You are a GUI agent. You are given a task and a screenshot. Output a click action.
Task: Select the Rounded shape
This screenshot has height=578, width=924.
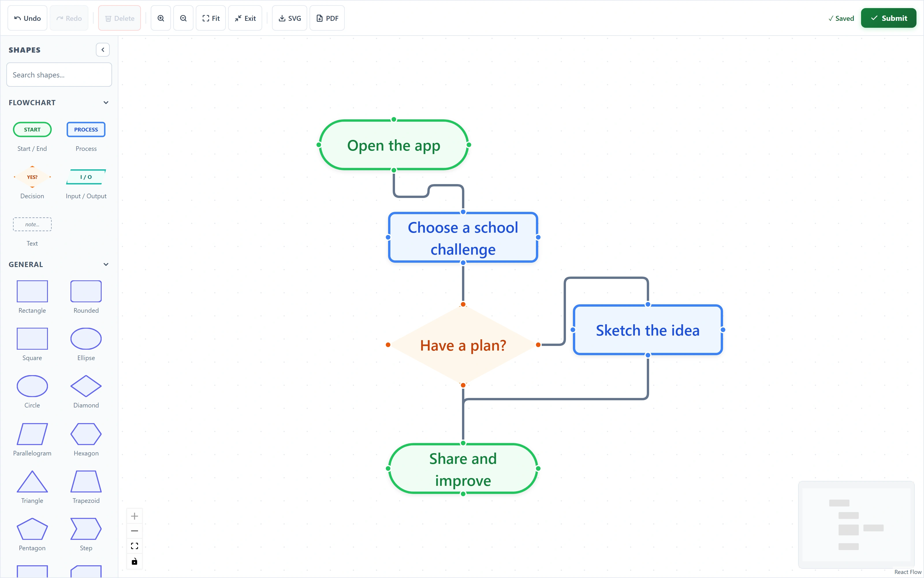86,297
